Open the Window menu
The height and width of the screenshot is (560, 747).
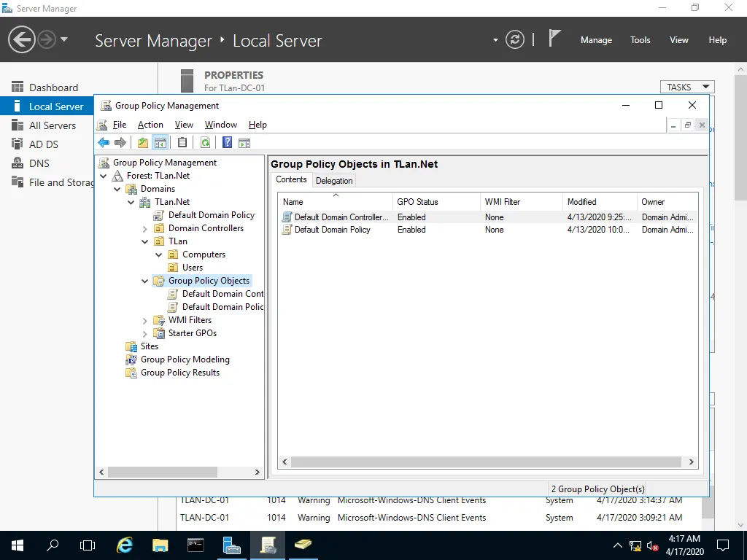pos(221,125)
